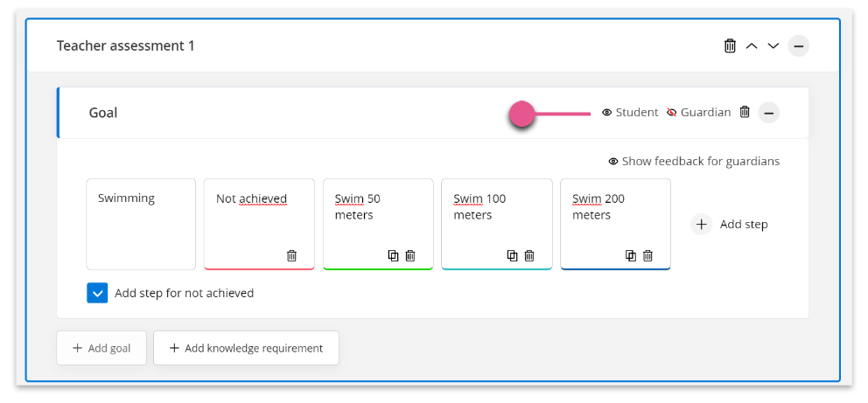The height and width of the screenshot is (403, 868).
Task: Move Teacher assessment 1 down
Action: pyautogui.click(x=773, y=45)
